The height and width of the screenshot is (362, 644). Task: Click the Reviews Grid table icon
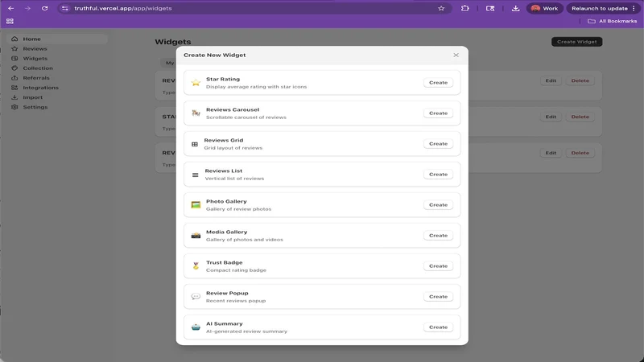click(x=195, y=144)
